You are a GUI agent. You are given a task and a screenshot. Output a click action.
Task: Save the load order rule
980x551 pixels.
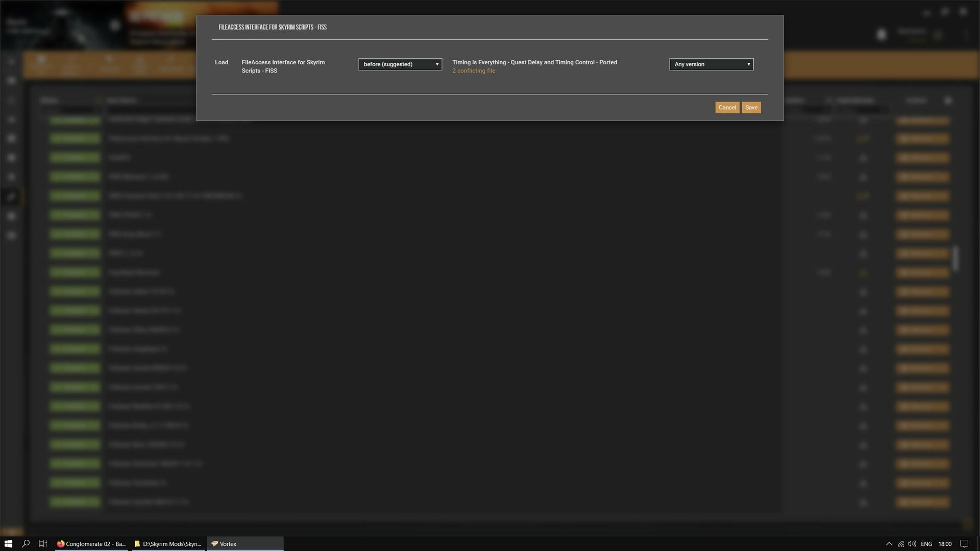click(751, 108)
